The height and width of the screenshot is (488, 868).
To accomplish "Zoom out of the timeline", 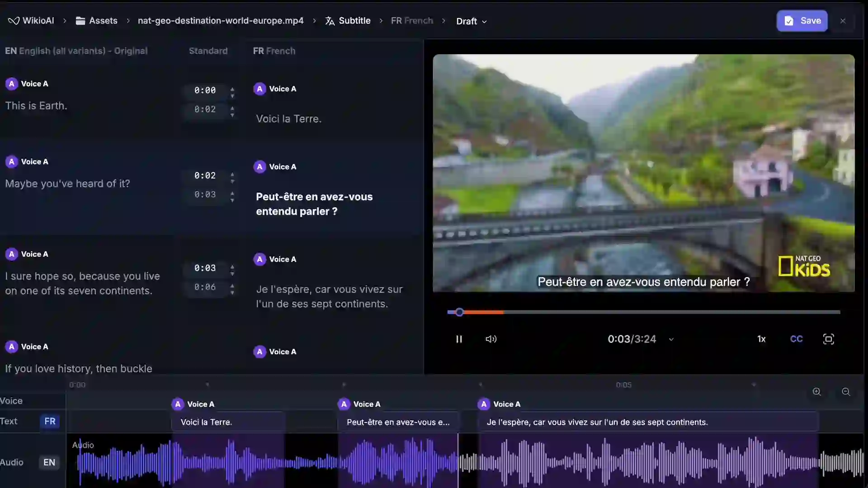I will [846, 392].
